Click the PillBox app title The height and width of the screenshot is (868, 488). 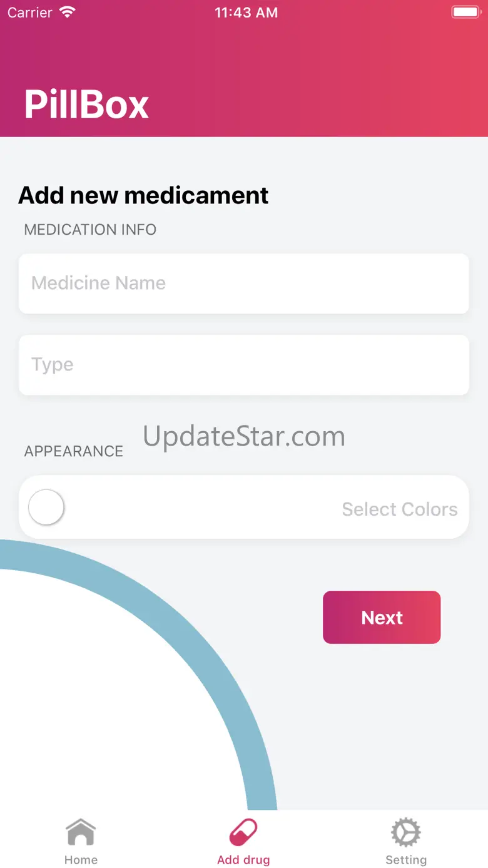coord(86,104)
